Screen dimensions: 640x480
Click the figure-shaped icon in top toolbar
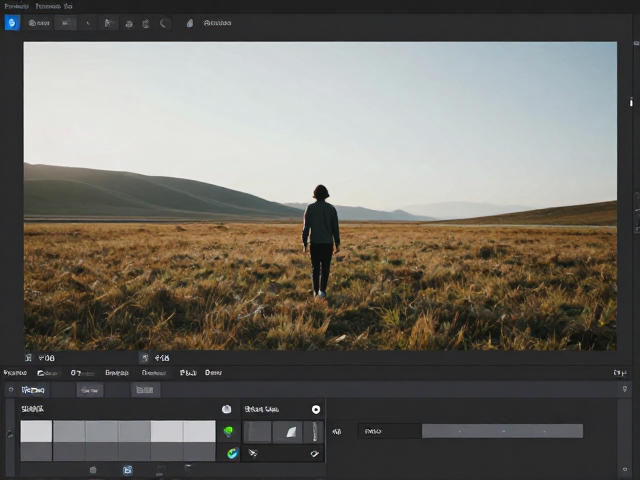pos(108,23)
